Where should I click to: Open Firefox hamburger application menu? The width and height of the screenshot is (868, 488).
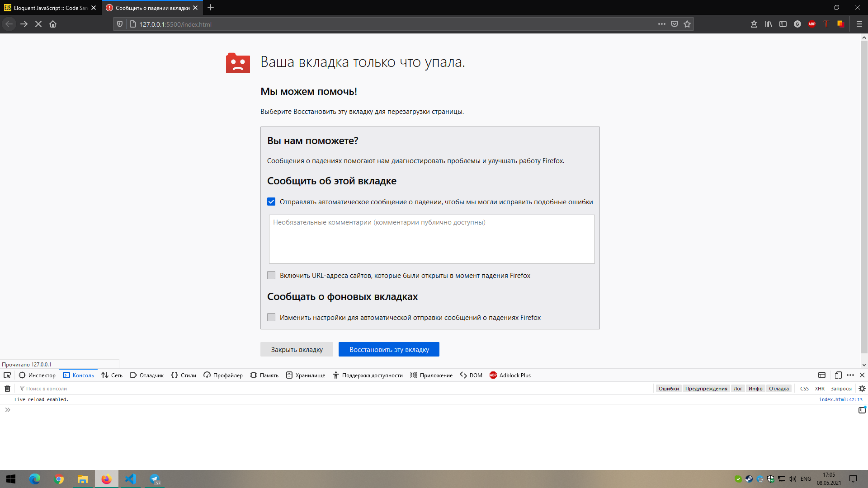click(859, 24)
